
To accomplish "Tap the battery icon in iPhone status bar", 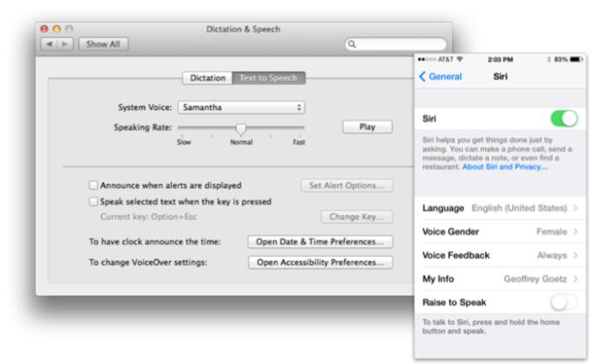I will [576, 60].
